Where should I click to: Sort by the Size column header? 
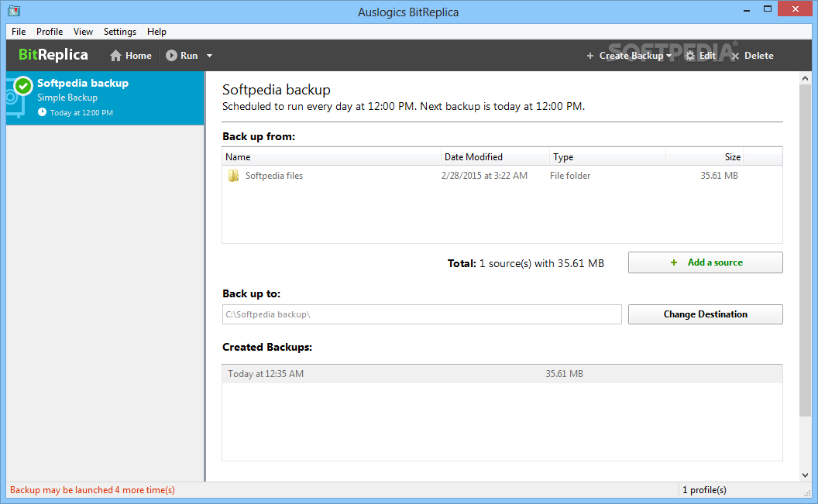[x=704, y=157]
